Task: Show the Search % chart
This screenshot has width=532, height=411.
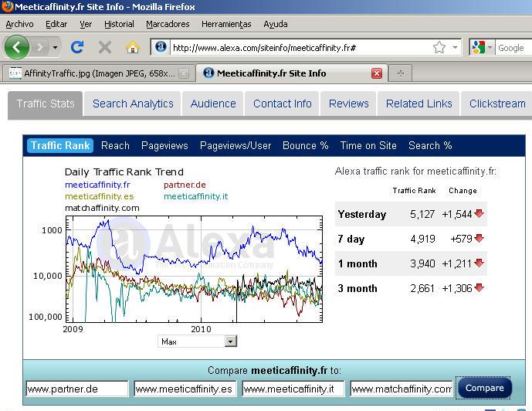Action: pos(430,145)
